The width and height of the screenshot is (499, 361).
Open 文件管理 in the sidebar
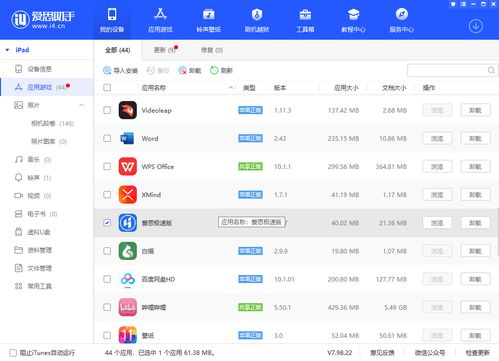(x=33, y=268)
